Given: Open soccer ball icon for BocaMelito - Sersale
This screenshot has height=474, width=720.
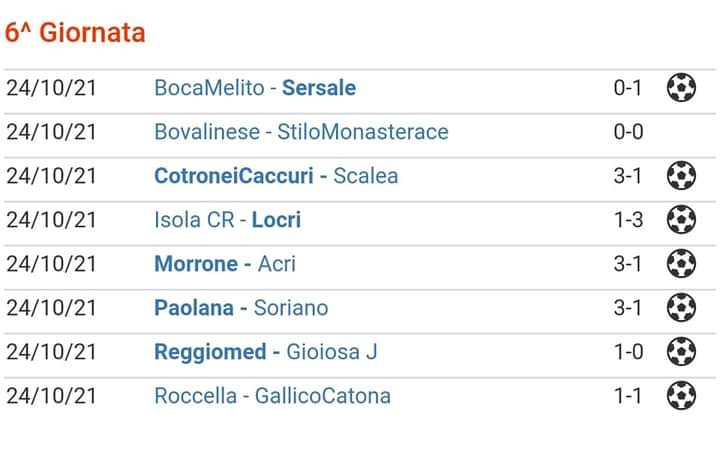Looking at the screenshot, I should pos(681,87).
